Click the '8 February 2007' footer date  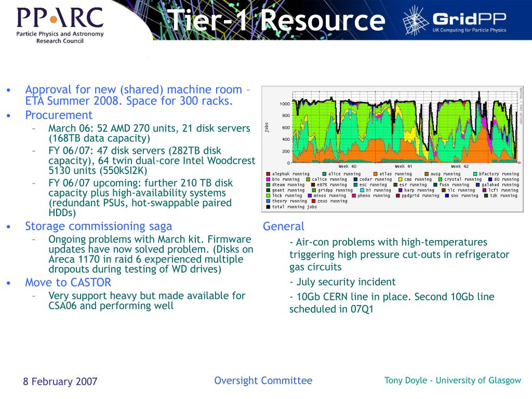click(60, 381)
